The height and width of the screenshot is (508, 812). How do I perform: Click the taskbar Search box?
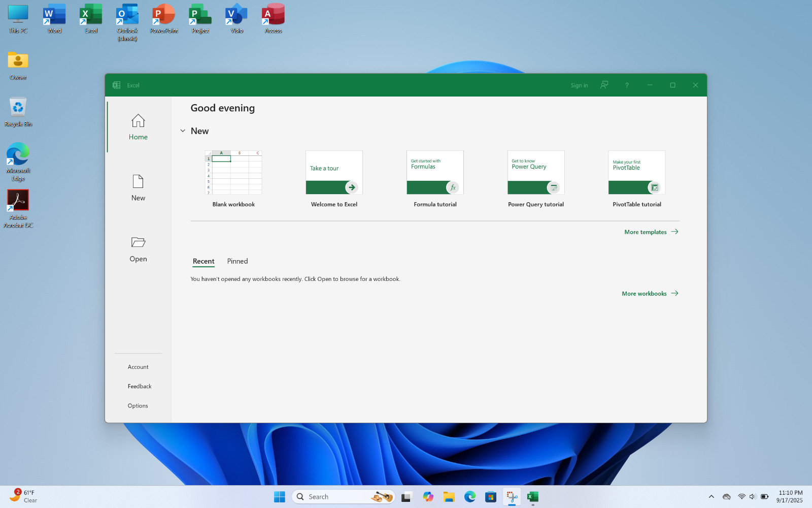pos(344,497)
